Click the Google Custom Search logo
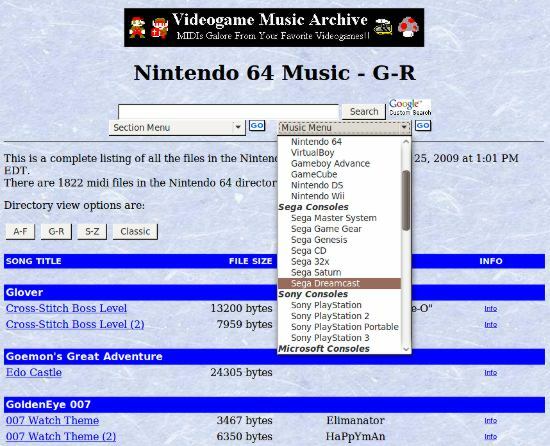Viewport: 550px width, 446px height. point(410,108)
